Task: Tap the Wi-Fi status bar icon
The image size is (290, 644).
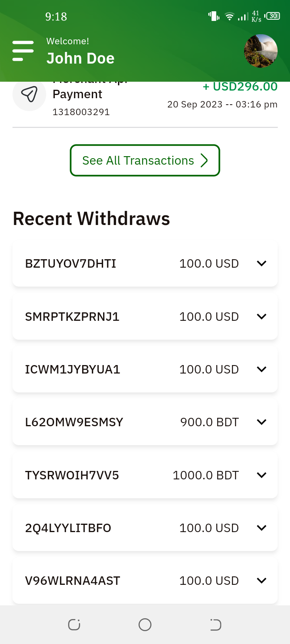Action: [229, 17]
